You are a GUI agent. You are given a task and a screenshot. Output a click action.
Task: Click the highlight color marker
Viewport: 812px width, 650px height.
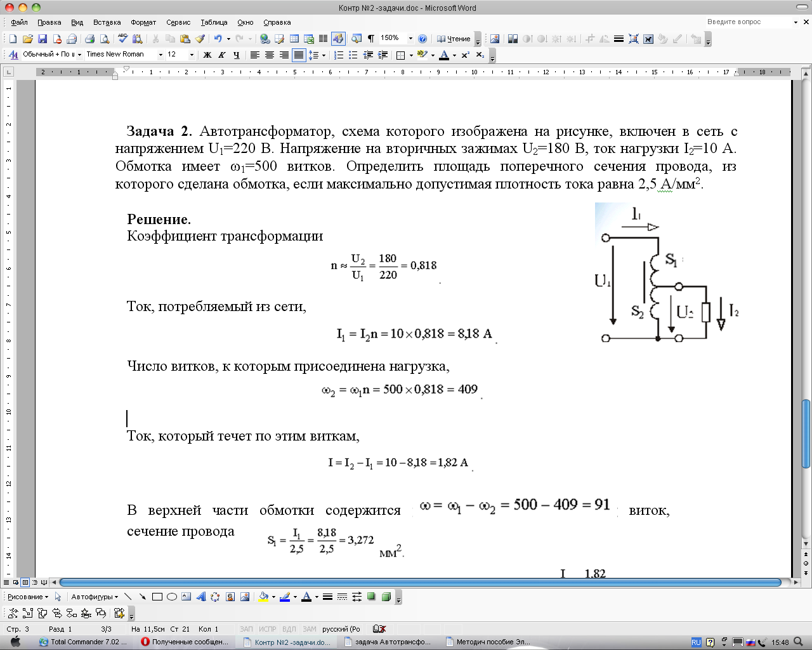(422, 55)
